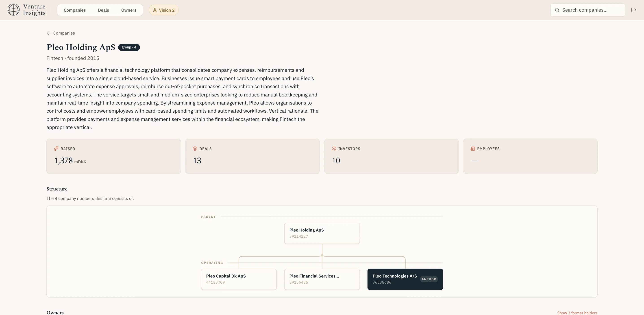Viewport: 644px width, 315px height.
Task: Click the Deals card layers icon
Action: pos(195,149)
